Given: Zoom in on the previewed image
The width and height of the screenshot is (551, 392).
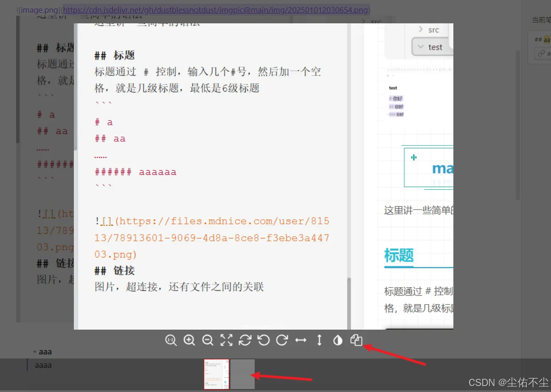Looking at the screenshot, I should point(189,340).
